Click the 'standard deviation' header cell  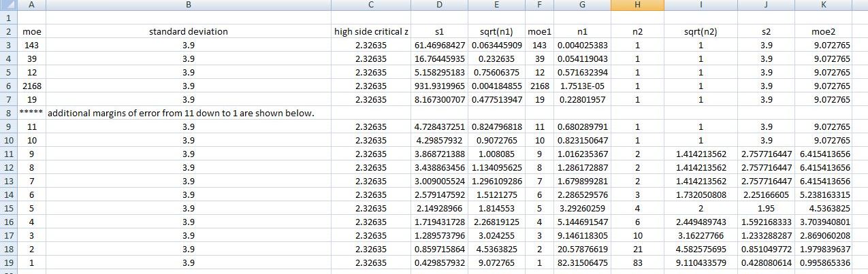click(x=188, y=31)
